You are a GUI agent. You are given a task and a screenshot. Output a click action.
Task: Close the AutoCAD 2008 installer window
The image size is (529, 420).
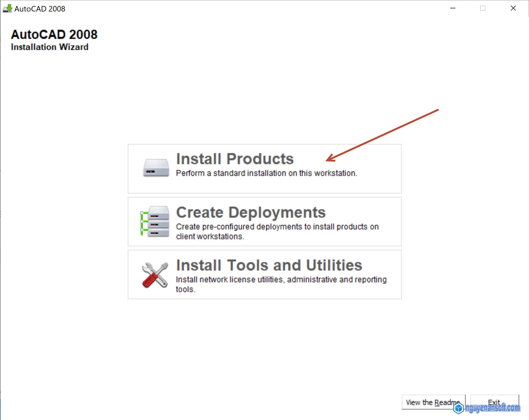513,8
